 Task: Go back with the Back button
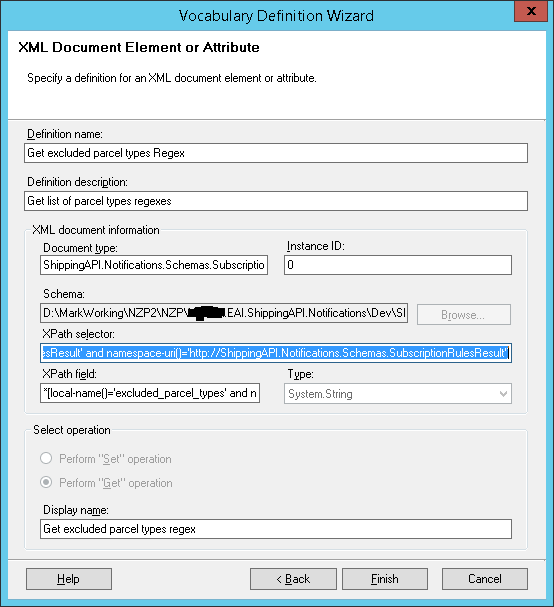(x=293, y=579)
